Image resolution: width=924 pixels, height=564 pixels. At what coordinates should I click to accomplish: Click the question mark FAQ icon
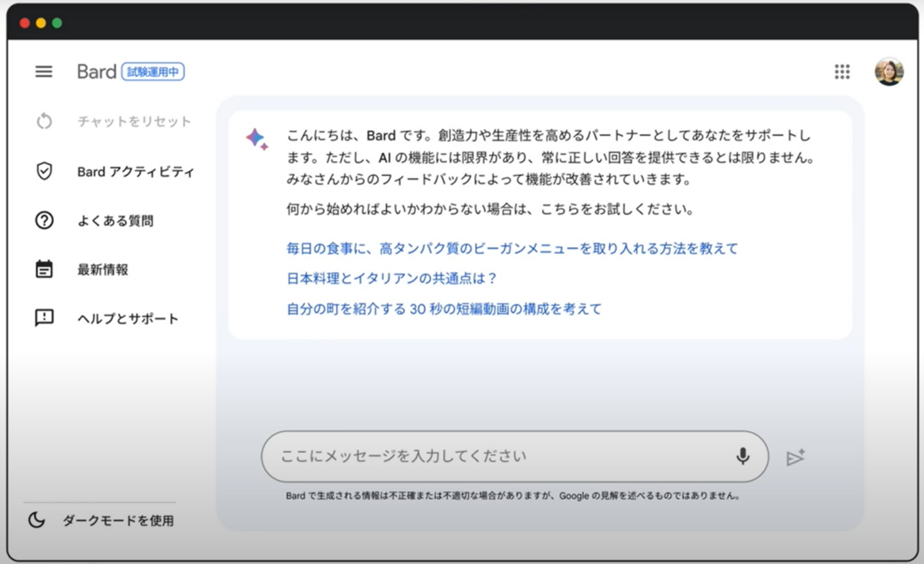pos(44,220)
